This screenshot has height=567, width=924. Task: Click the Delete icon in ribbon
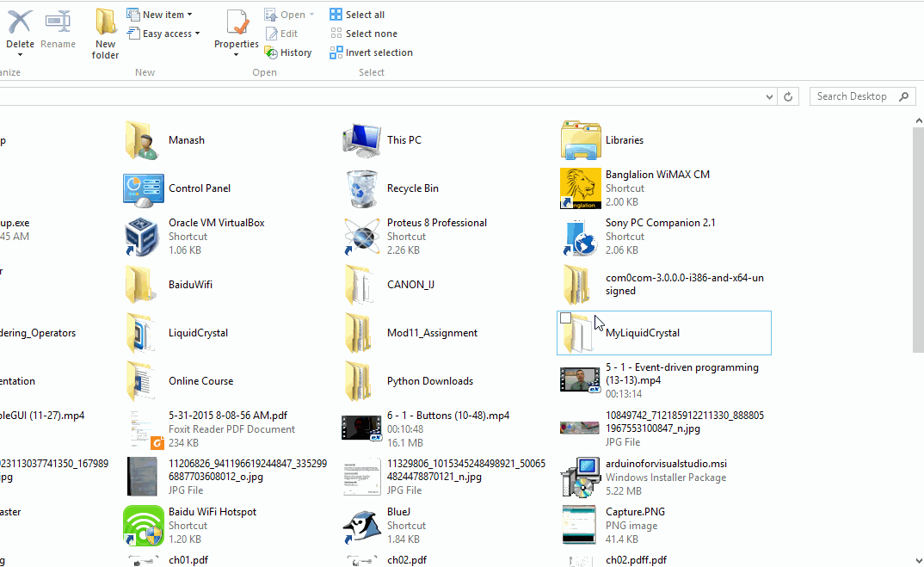[x=20, y=23]
